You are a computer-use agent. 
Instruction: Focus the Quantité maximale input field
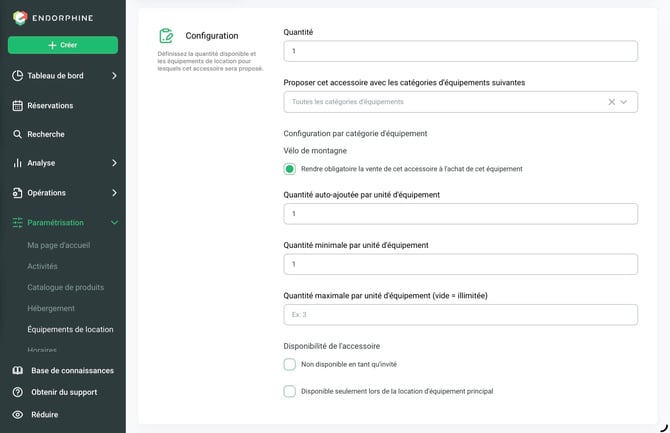pyautogui.click(x=461, y=315)
